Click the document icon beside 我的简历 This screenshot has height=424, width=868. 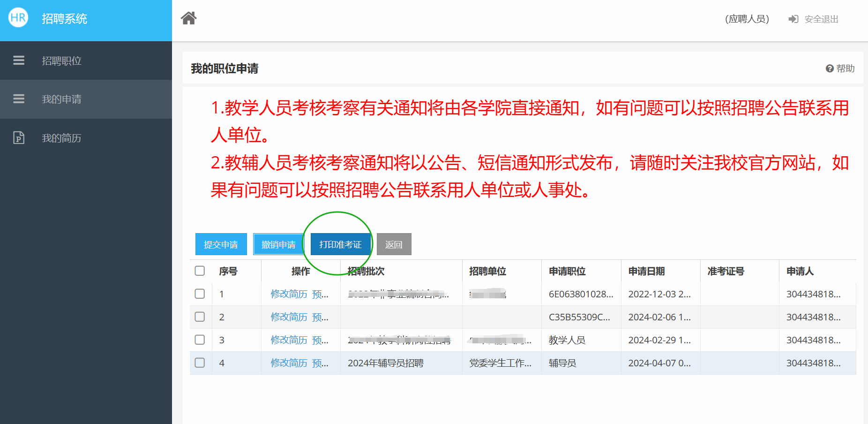coord(19,137)
